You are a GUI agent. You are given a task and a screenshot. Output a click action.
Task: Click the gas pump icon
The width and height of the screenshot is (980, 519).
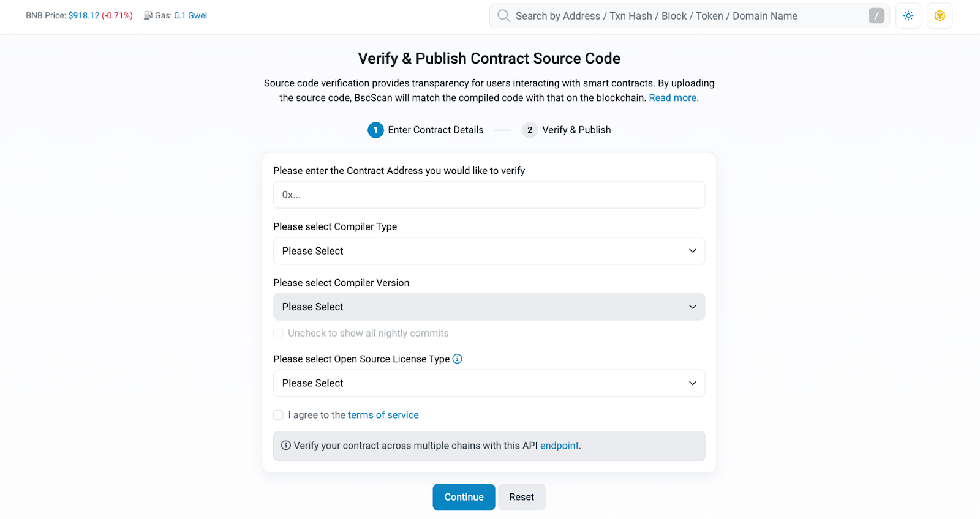pyautogui.click(x=148, y=15)
